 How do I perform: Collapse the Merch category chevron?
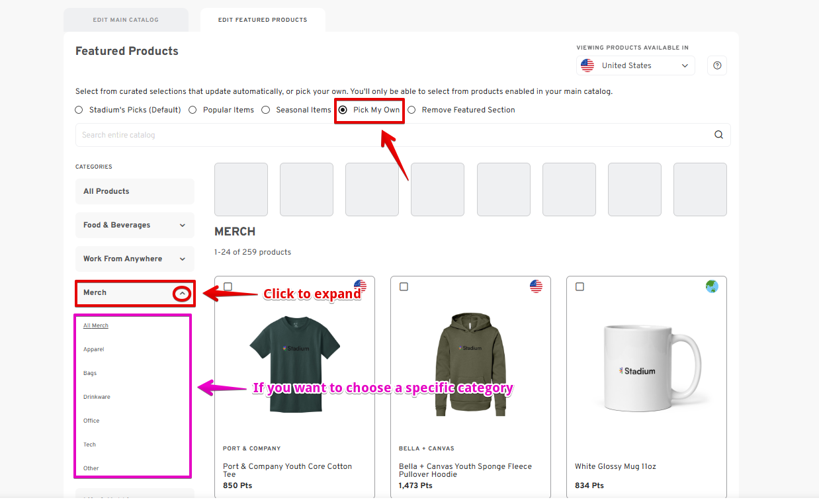(183, 293)
